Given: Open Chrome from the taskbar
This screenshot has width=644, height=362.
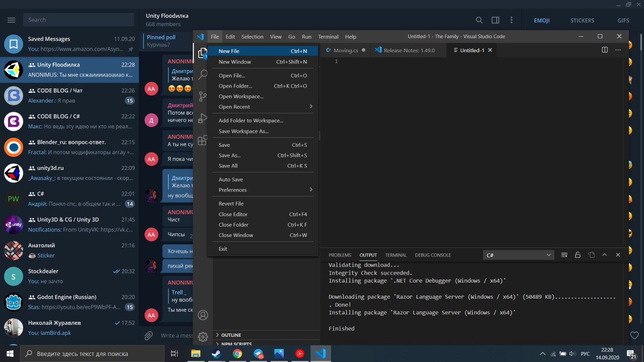Looking at the screenshot, I should [x=237, y=353].
